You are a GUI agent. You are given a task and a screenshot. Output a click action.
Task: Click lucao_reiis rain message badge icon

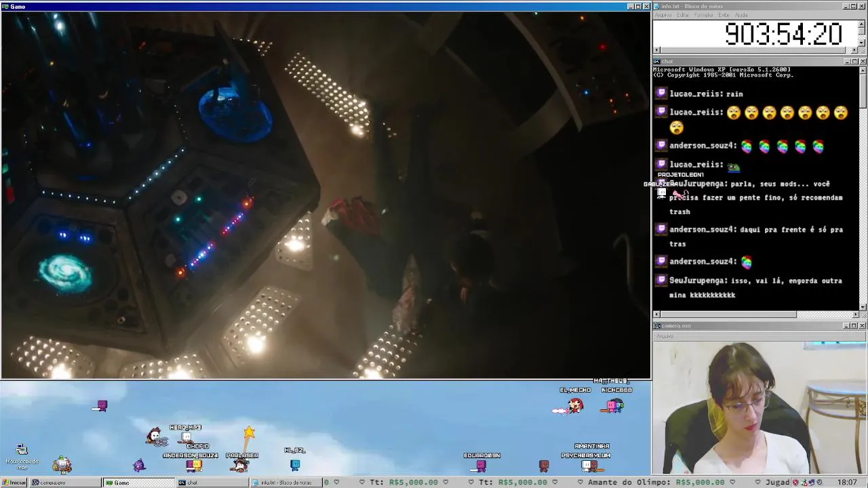click(661, 94)
